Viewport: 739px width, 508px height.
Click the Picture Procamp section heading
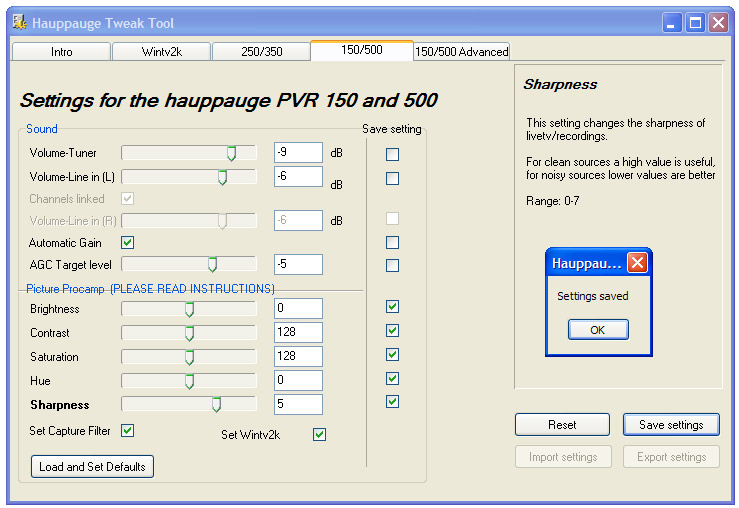[150, 288]
